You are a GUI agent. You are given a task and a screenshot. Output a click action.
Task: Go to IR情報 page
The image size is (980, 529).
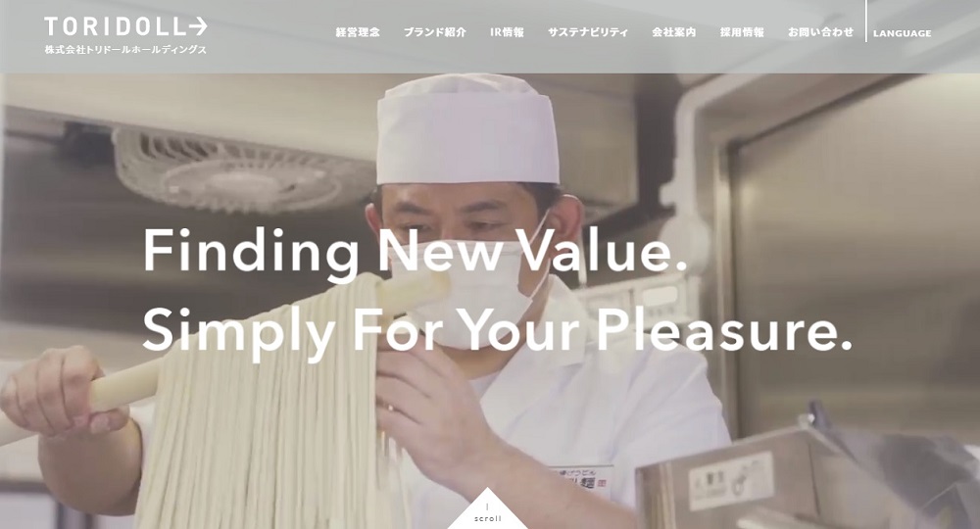tap(507, 32)
